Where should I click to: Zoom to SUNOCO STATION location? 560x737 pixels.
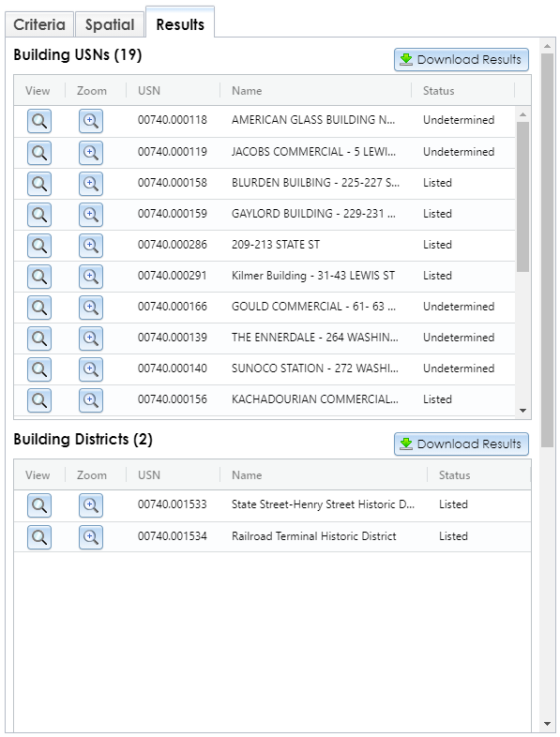pyautogui.click(x=91, y=369)
